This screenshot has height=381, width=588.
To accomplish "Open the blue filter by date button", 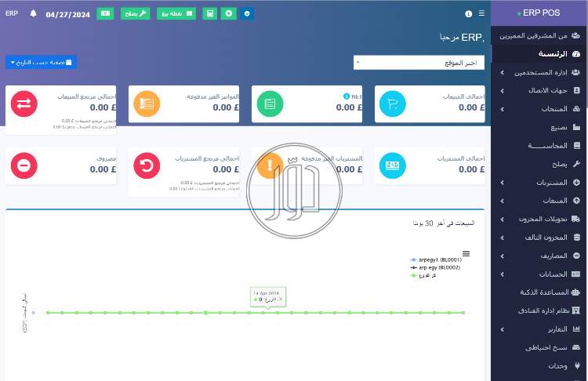I will pyautogui.click(x=42, y=62).
